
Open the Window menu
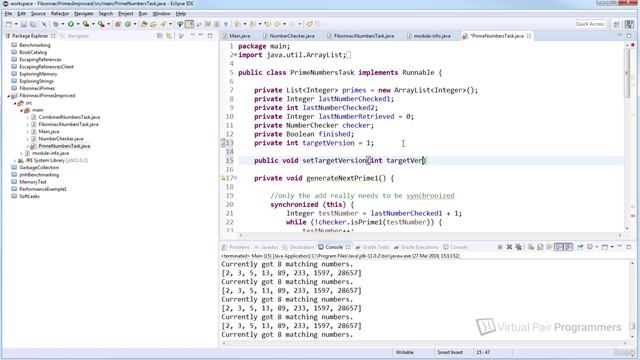pyautogui.click(x=162, y=13)
